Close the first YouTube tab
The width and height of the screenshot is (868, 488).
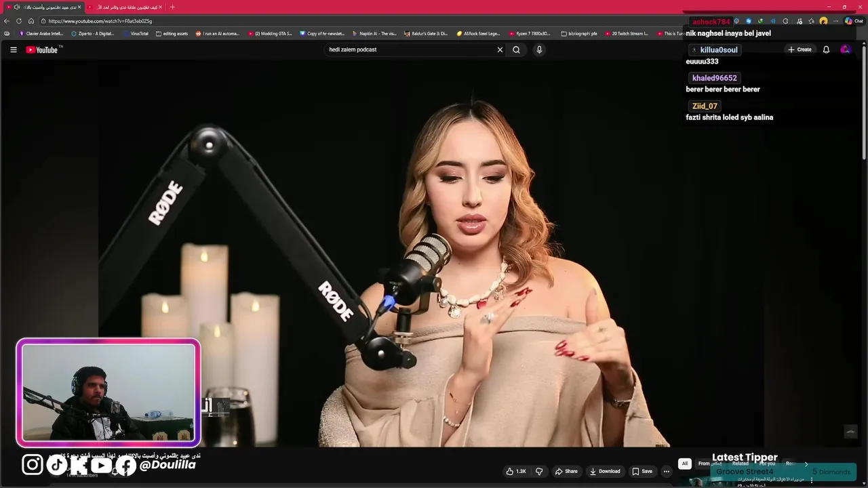[x=79, y=7]
